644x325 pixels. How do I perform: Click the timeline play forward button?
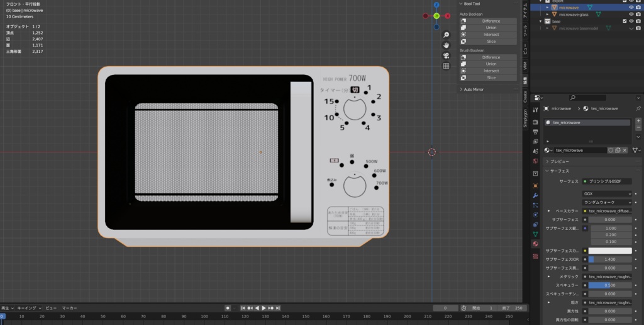point(264,308)
